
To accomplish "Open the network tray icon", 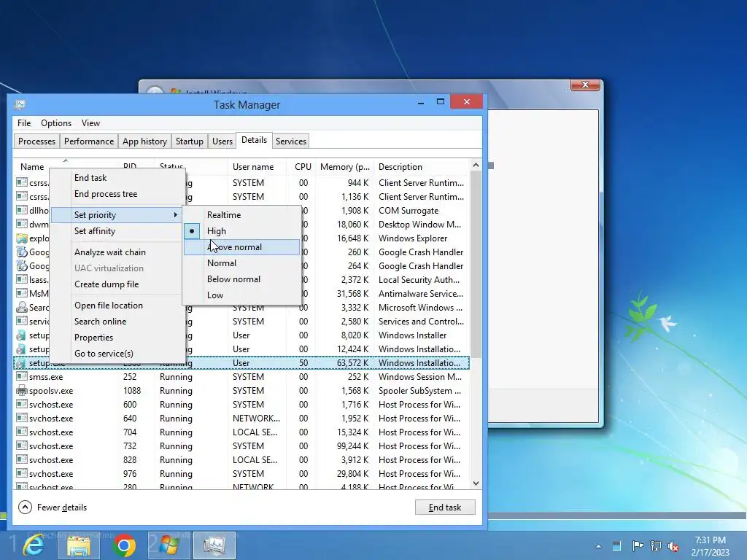I will pyautogui.click(x=656, y=546).
